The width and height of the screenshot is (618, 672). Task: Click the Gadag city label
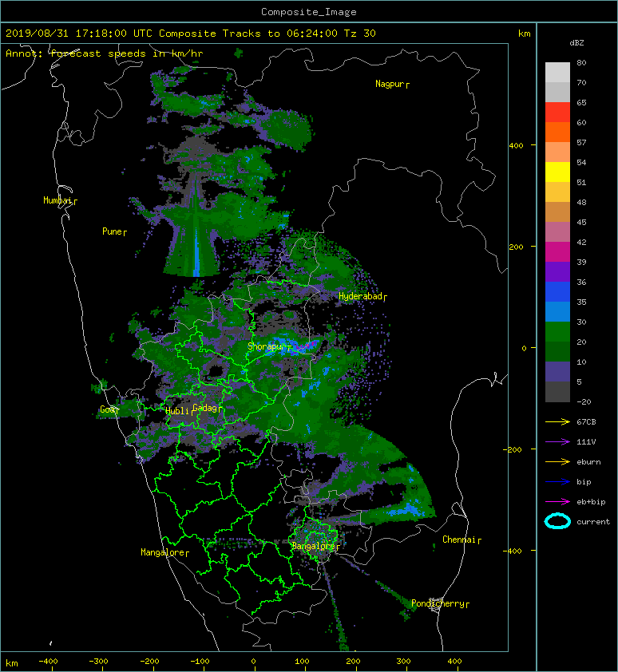tap(206, 408)
